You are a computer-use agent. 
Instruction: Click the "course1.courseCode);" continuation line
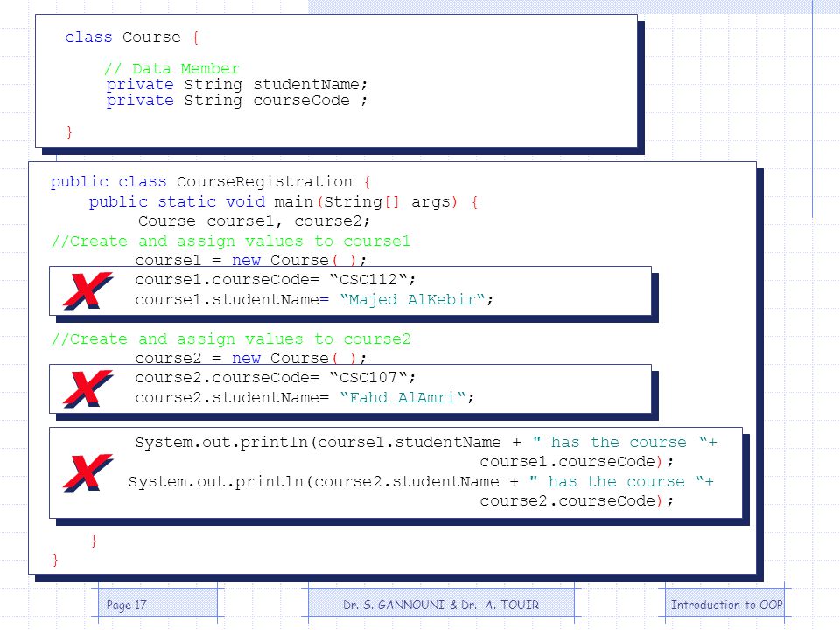577,462
